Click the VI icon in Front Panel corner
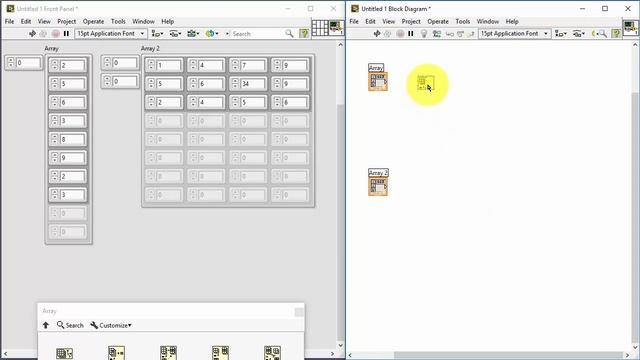The image size is (640, 360). pyautogui.click(x=336, y=28)
